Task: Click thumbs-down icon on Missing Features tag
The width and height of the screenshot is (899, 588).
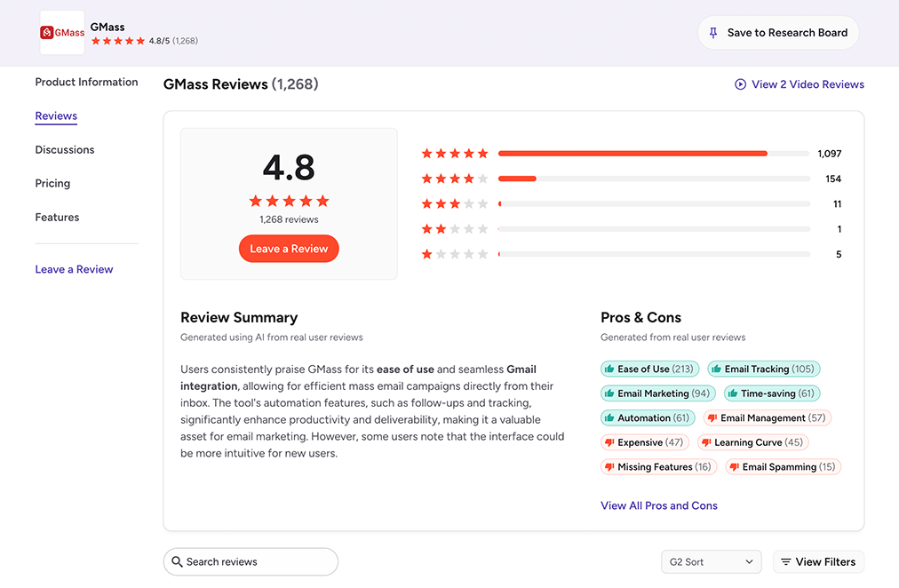Action: coord(609,468)
